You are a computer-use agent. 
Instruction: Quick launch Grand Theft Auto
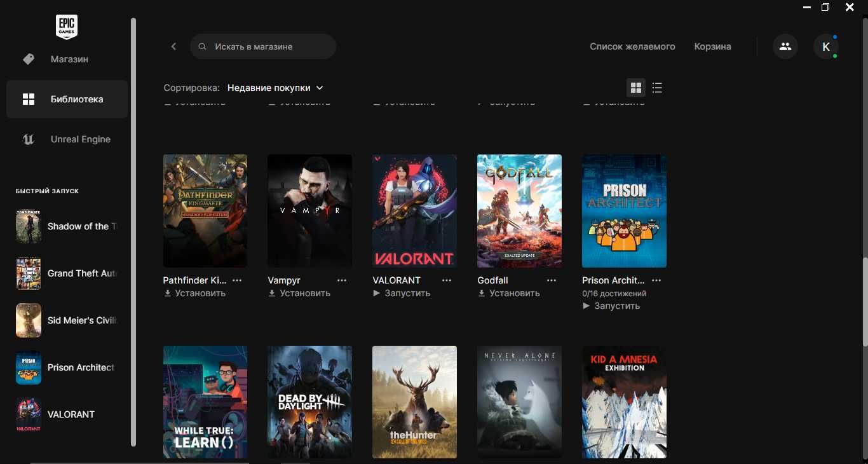(67, 273)
